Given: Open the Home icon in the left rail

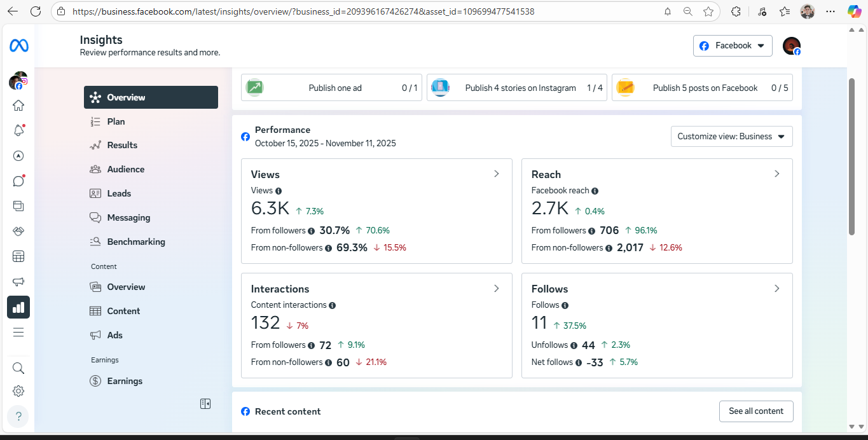Looking at the screenshot, I should point(18,106).
